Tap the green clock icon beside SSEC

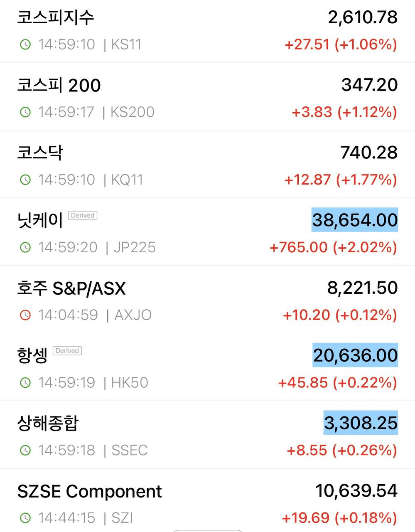25,450
